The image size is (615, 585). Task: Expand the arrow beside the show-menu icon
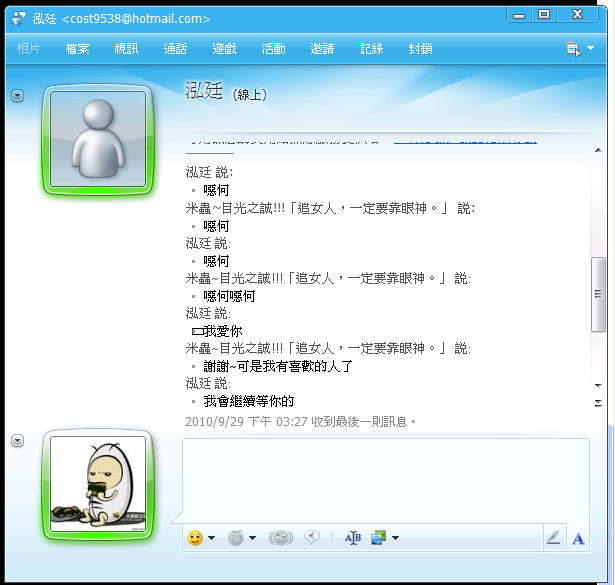click(x=590, y=48)
